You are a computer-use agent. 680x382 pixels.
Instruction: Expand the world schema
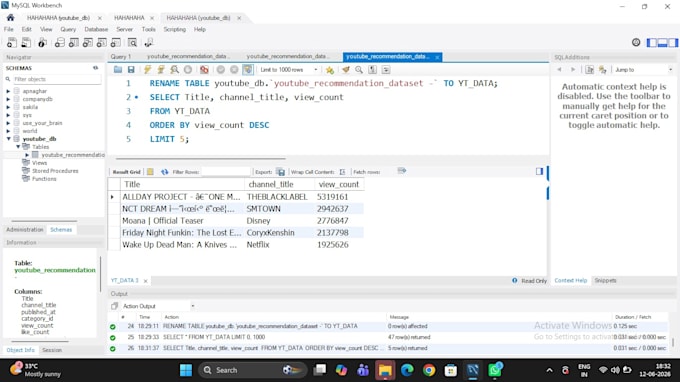8,131
